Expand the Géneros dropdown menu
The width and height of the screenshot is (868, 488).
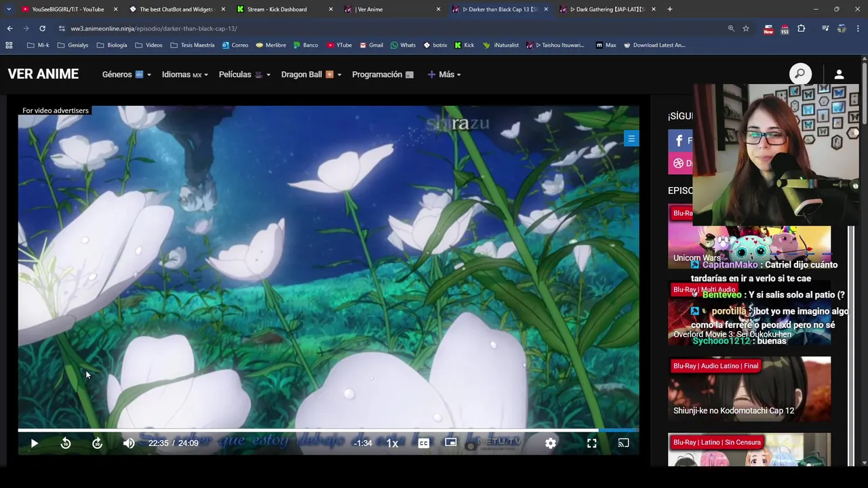pos(126,75)
